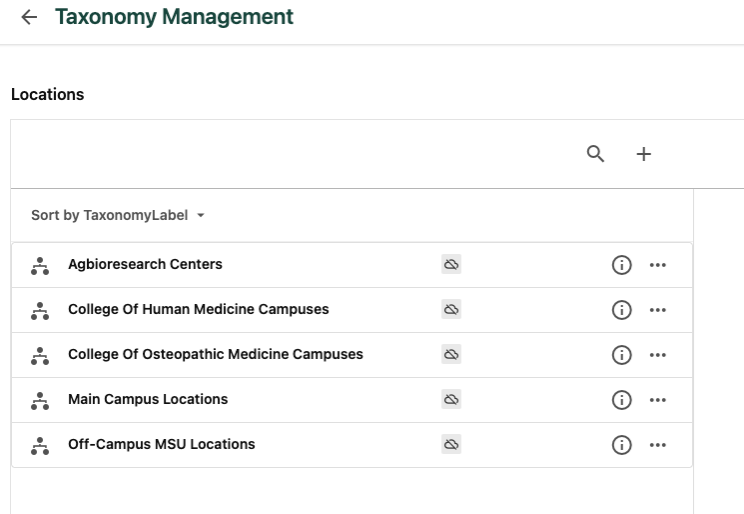The height and width of the screenshot is (514, 744).
Task: Open three-dot menu for Off-Campus MSU Locations
Action: tap(657, 445)
